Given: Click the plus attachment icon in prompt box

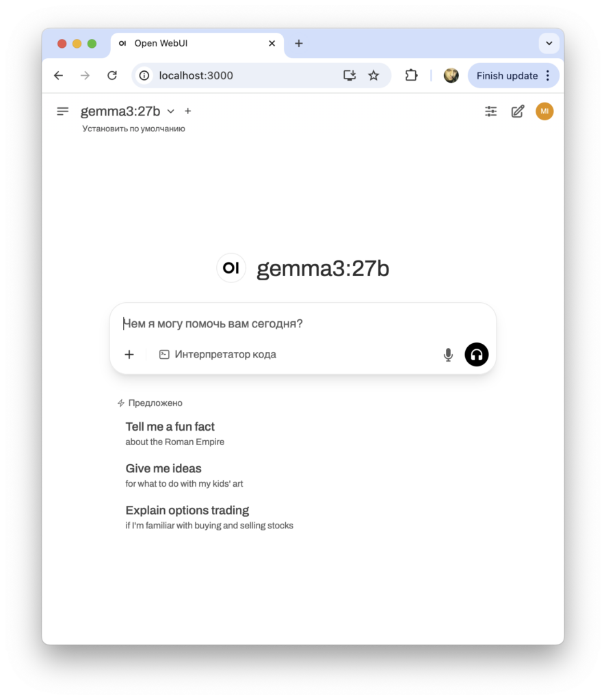Looking at the screenshot, I should click(129, 355).
